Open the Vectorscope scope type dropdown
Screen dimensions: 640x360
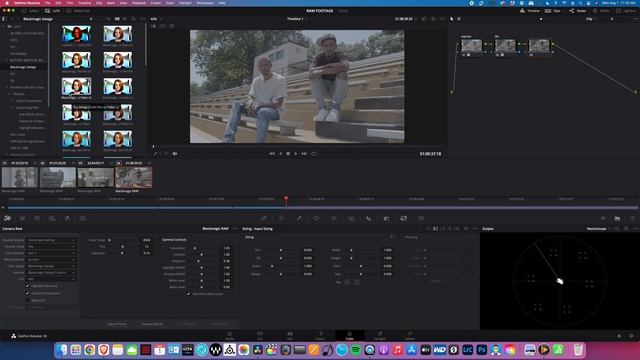(x=598, y=229)
